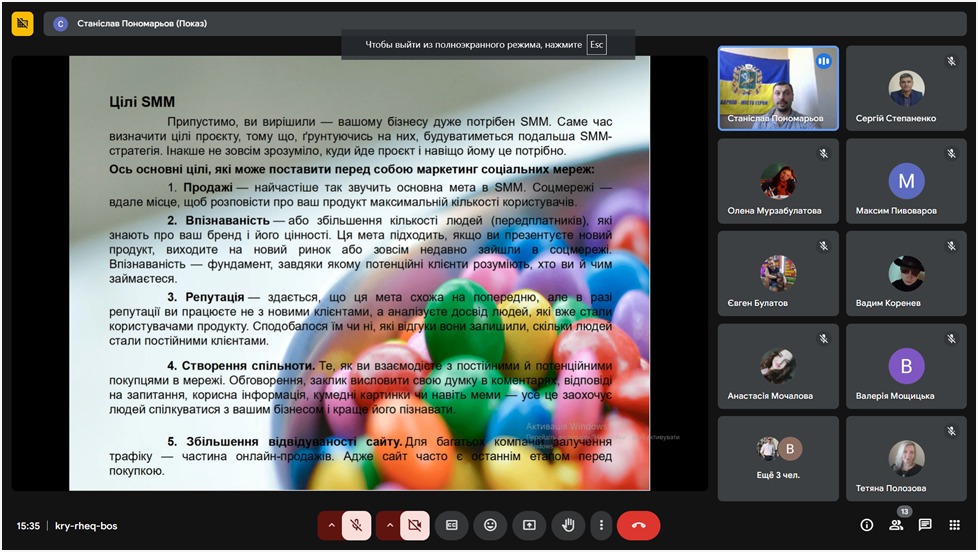Open the 'Ещё 3 чел.' overflow tile

click(778, 458)
